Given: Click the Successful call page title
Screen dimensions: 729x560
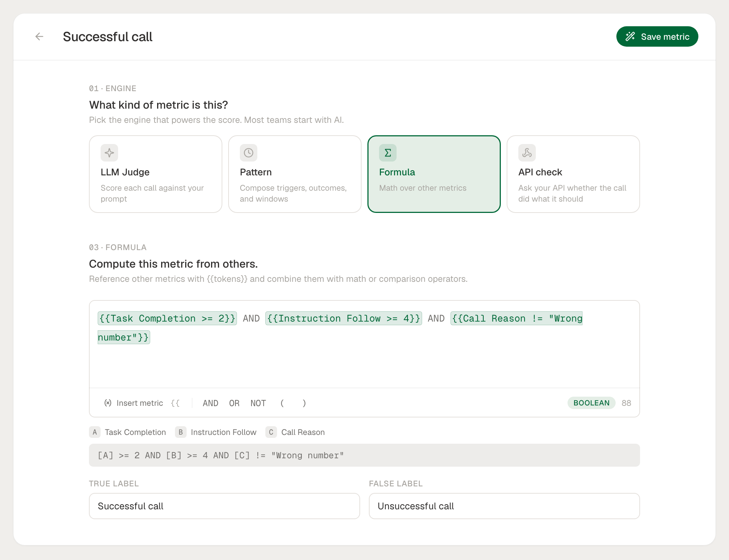Looking at the screenshot, I should [108, 36].
